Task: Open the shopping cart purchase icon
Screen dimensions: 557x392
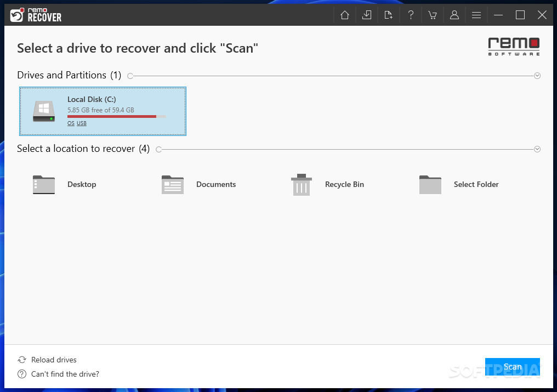Action: 432,15
